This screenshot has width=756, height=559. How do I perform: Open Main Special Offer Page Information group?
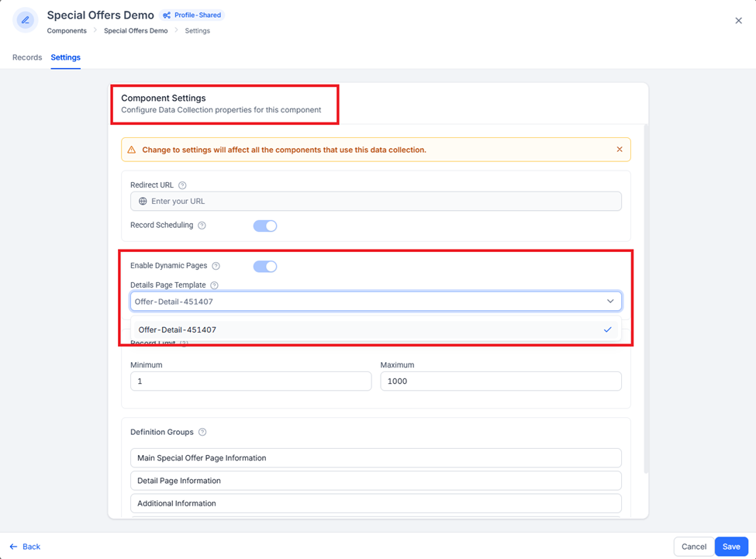click(x=376, y=457)
